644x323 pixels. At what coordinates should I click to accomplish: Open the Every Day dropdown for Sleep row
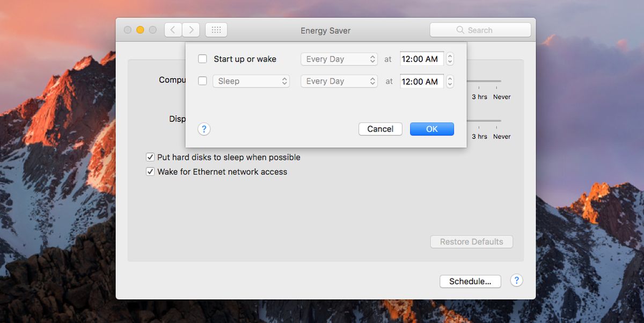339,81
